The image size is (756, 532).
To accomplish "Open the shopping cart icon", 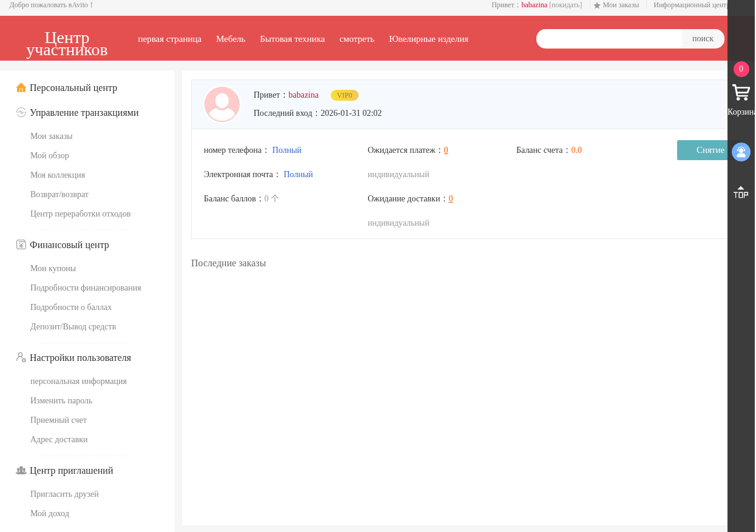I will [741, 93].
